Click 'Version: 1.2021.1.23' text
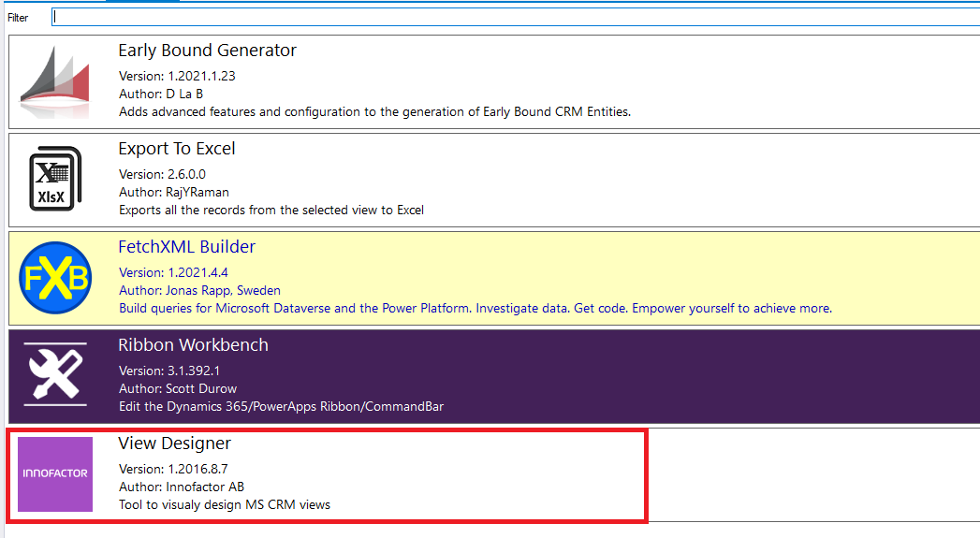The height and width of the screenshot is (538, 980). pos(177,76)
